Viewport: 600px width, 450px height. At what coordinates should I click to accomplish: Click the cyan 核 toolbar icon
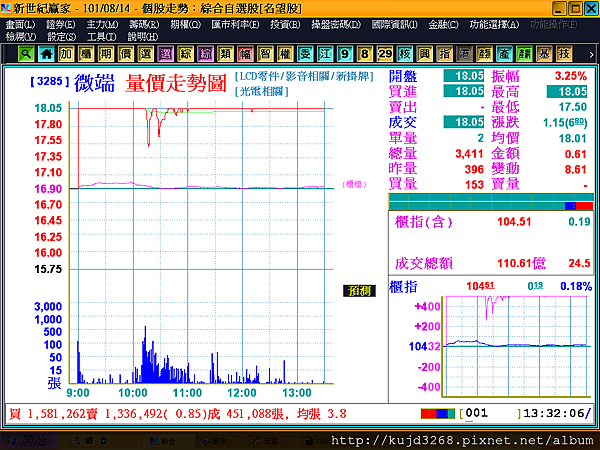[x=404, y=54]
